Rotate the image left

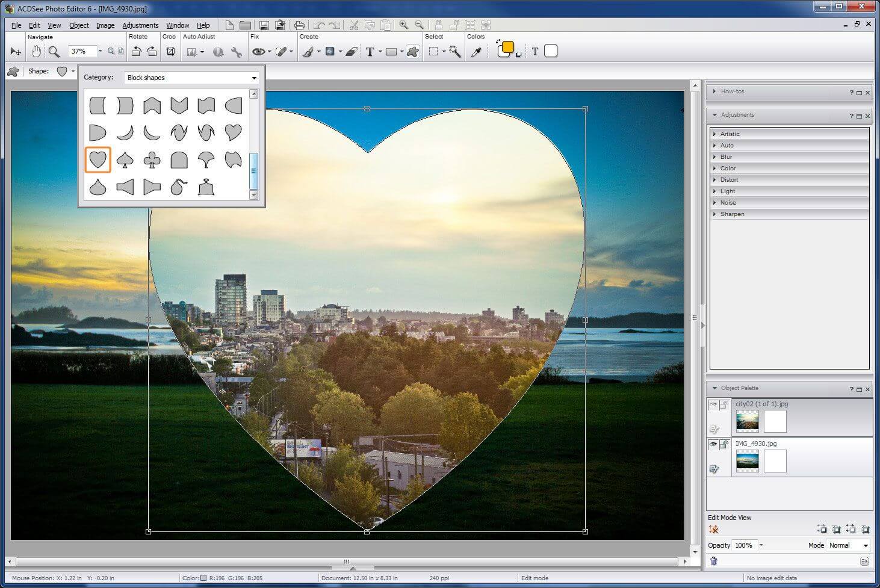tap(137, 52)
